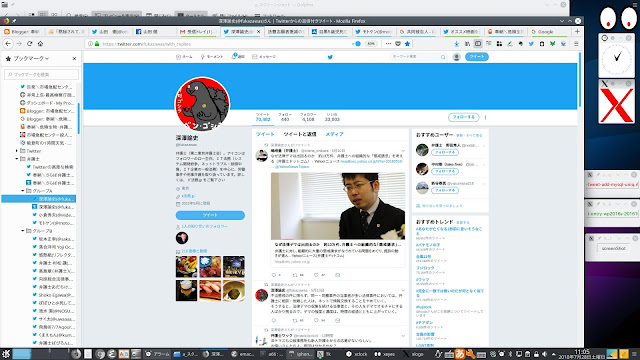Select the highlighted 深澤諭史 bookmark entry

(39, 199)
